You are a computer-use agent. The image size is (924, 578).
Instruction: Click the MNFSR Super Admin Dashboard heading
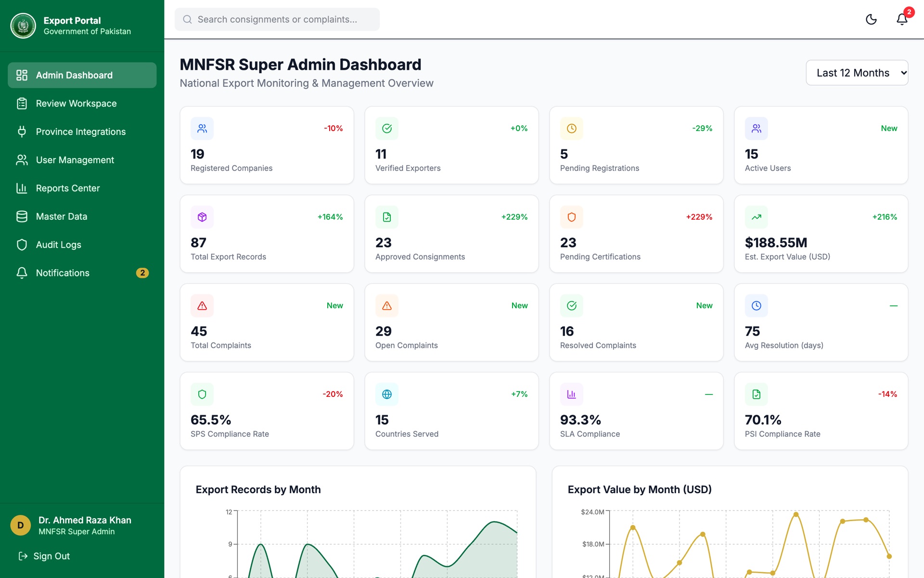[300, 65]
